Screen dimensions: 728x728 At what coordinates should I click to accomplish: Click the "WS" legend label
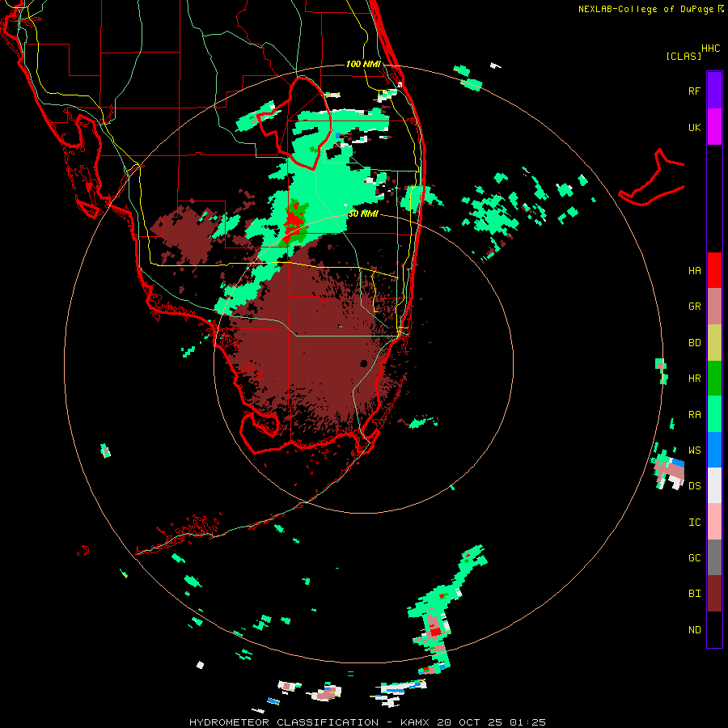tap(694, 451)
